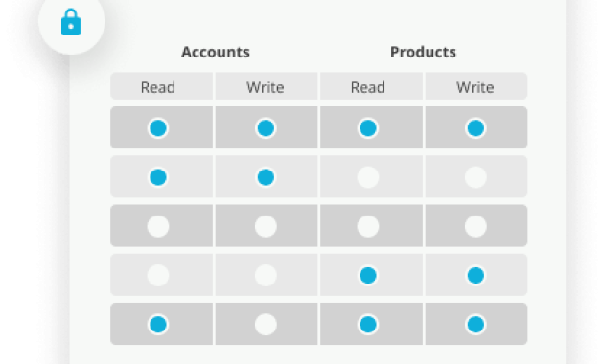Enable Products Write in third row
604x364 pixels.
pos(476,226)
